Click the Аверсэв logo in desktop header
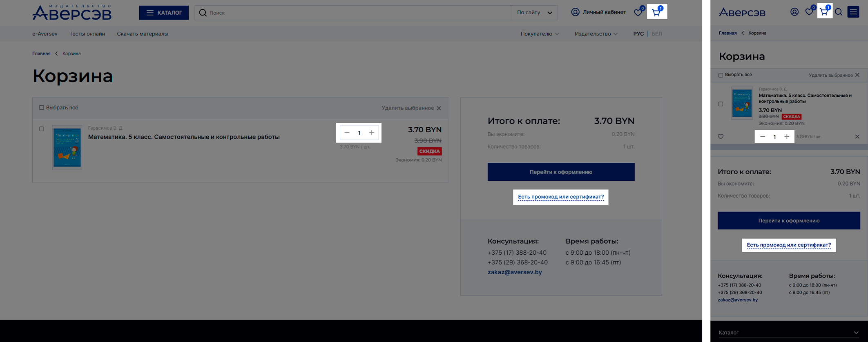 coord(72,13)
